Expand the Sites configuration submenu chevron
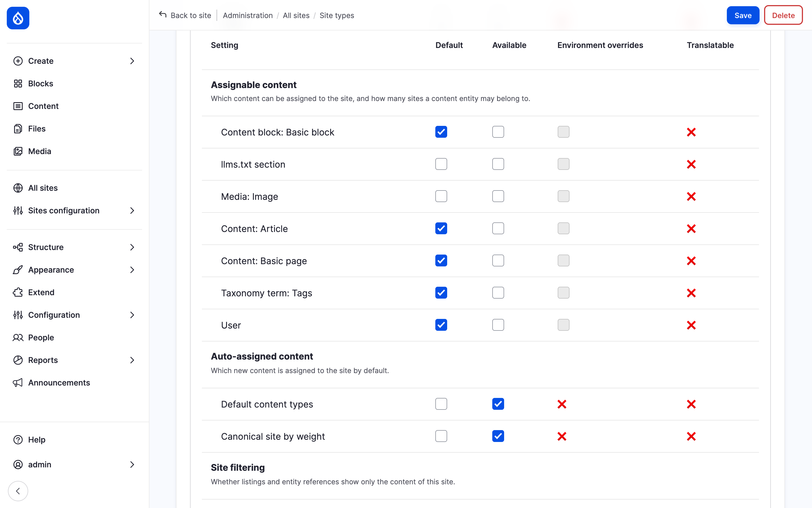Screen dimensions: 812x508 pyautogui.click(x=132, y=210)
